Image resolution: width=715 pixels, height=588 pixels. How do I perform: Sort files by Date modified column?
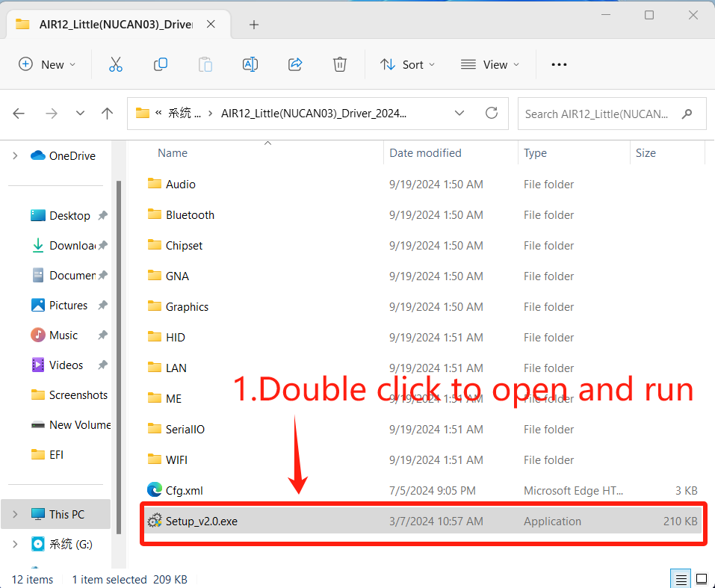point(426,153)
